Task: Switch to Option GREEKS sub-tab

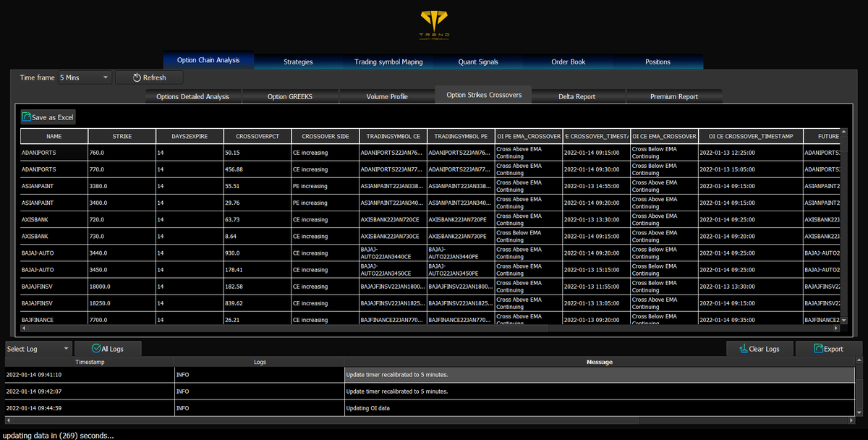Action: click(289, 96)
